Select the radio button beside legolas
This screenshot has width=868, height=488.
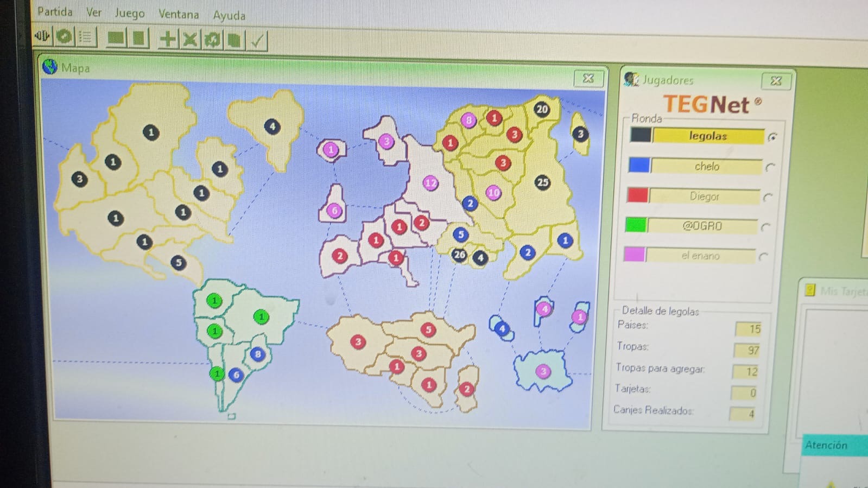click(x=772, y=137)
